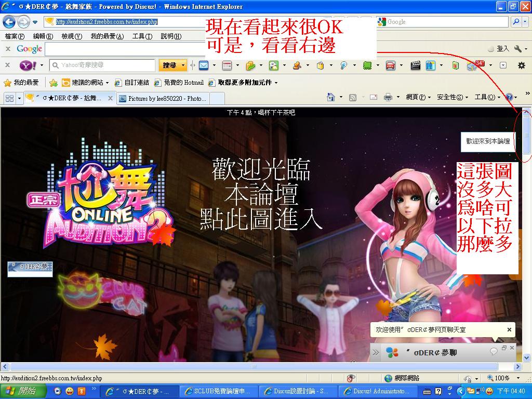The width and height of the screenshot is (532, 399).
Task: Open the 檔案(F) menu
Action: click(15, 36)
